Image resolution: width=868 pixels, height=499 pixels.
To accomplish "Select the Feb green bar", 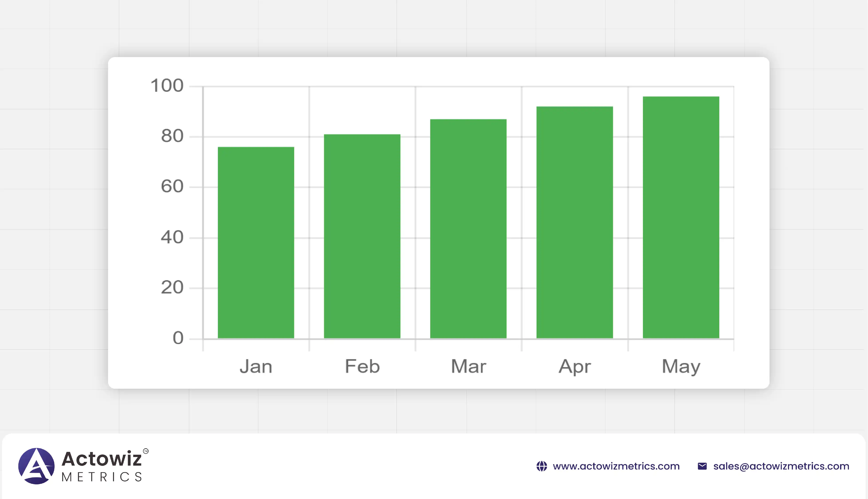I will click(x=362, y=236).
